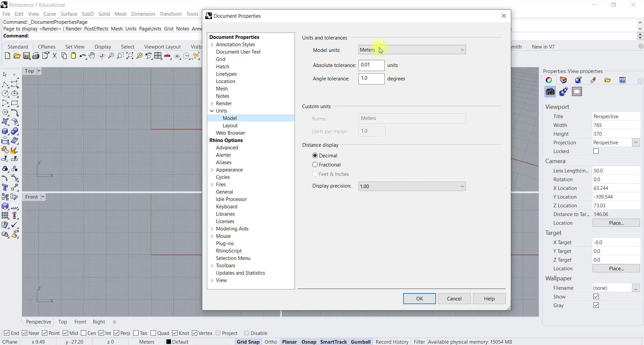The image size is (644, 345).
Task: Toggle the End osnap checkbox
Action: [7, 333]
